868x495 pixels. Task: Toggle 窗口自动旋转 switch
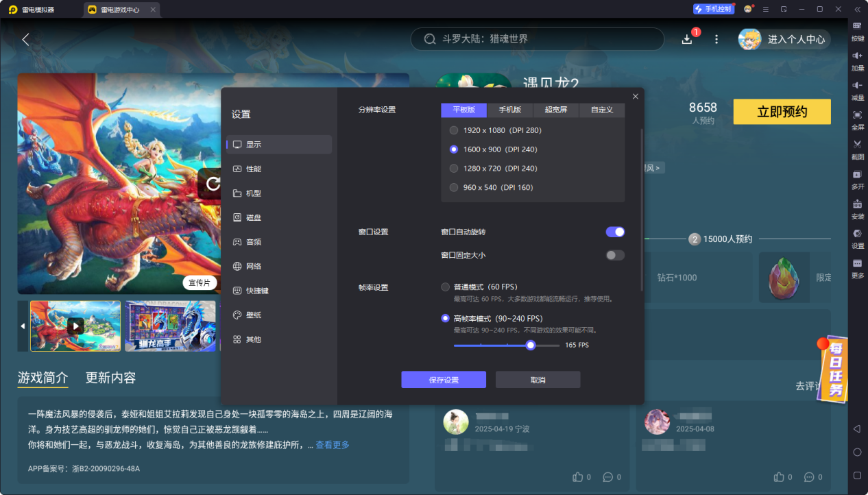(x=615, y=232)
